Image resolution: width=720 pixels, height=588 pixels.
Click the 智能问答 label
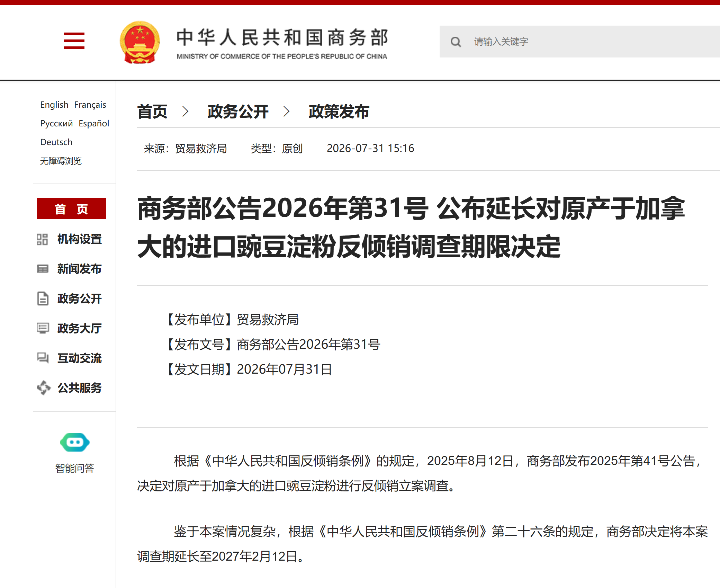coord(75,468)
